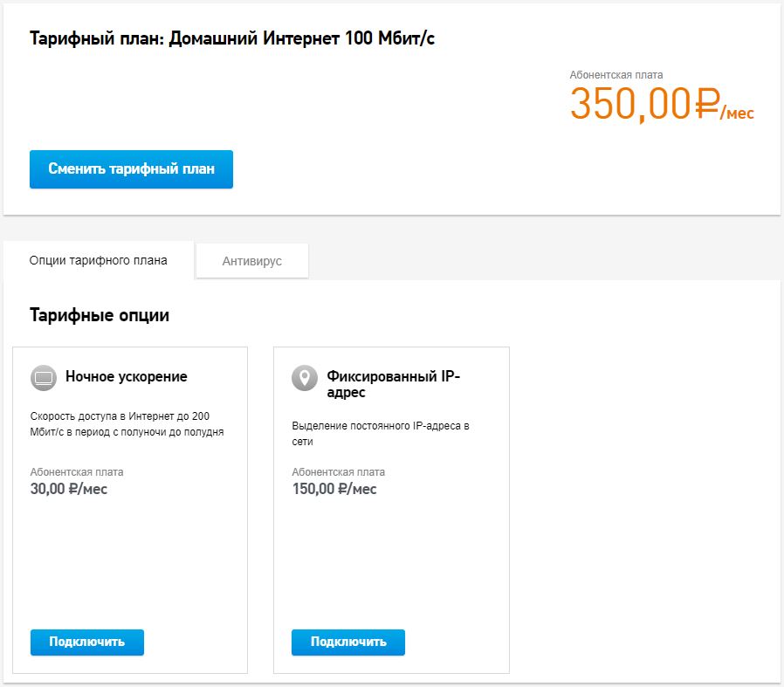Click the Выделение постоянного IP-адреса description
The image size is (784, 687).
click(x=381, y=434)
